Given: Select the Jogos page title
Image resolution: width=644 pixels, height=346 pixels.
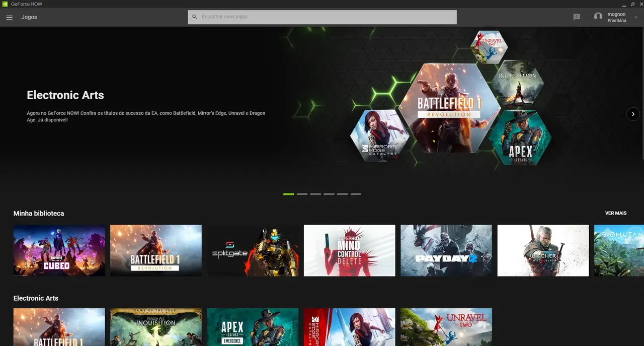Looking at the screenshot, I should (29, 17).
